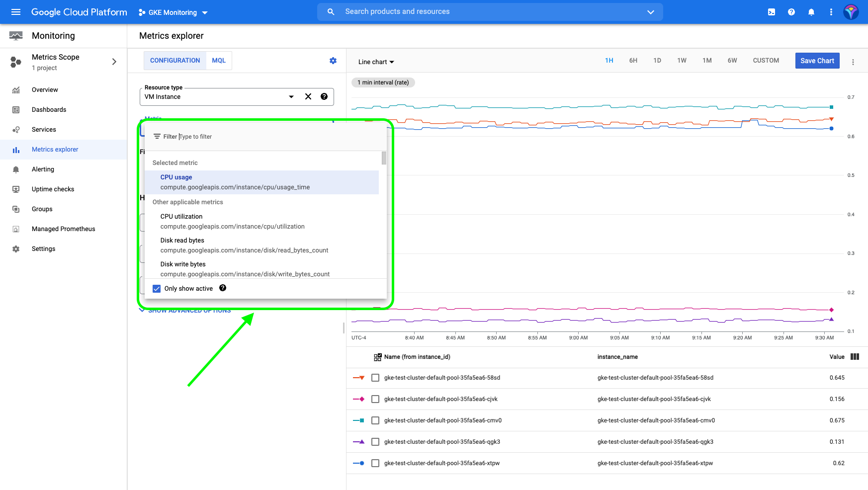The width and height of the screenshot is (868, 490).
Task: Check the cmv0 instance row checkbox
Action: point(375,420)
